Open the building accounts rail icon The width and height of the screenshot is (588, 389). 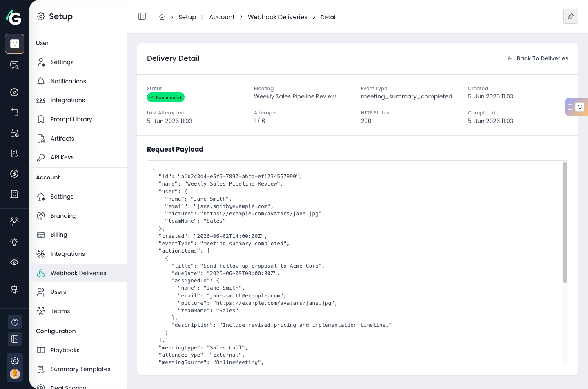click(x=15, y=194)
